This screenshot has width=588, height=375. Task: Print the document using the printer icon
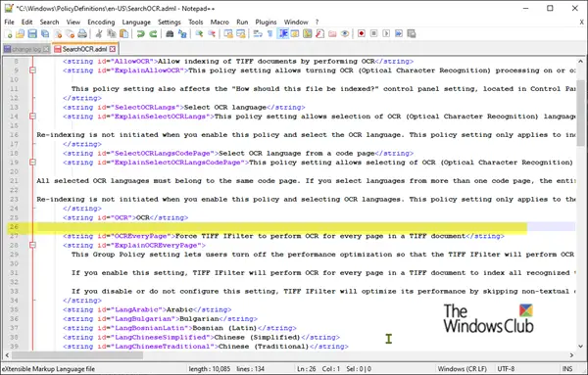click(x=82, y=33)
